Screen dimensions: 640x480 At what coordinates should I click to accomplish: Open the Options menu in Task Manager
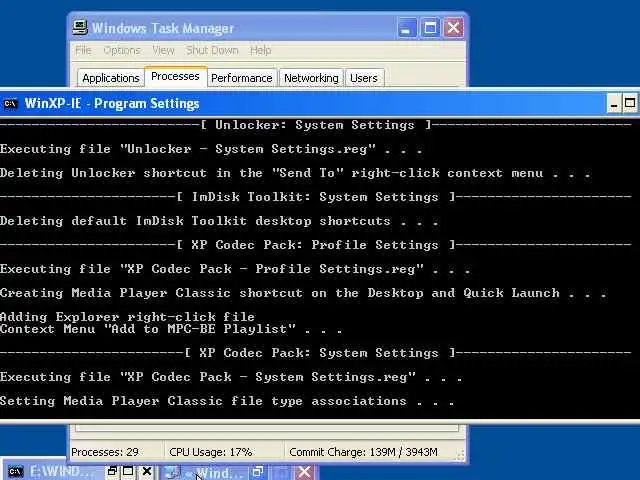(122, 50)
